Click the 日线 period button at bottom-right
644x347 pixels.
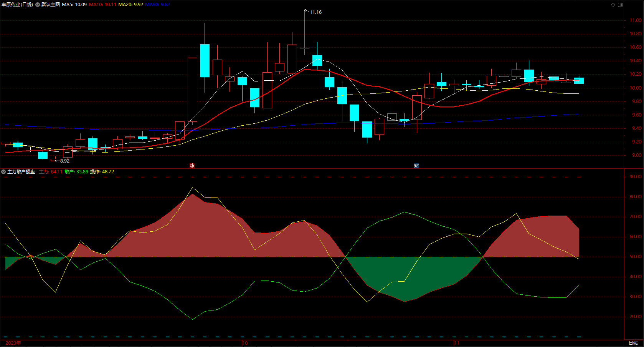tap(633, 343)
